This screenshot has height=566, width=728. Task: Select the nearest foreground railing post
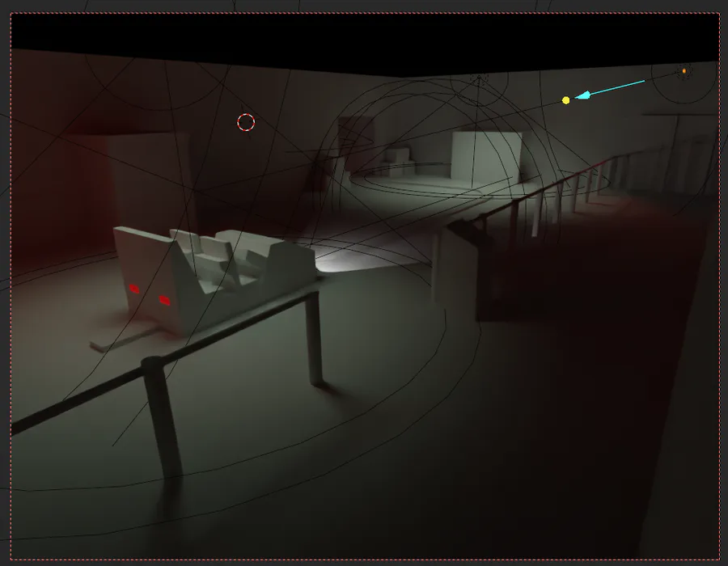coord(161,419)
